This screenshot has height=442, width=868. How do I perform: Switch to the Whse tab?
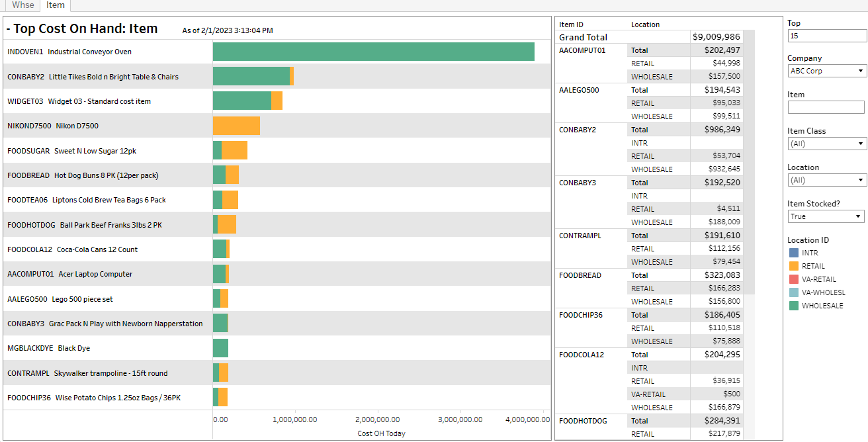point(23,5)
